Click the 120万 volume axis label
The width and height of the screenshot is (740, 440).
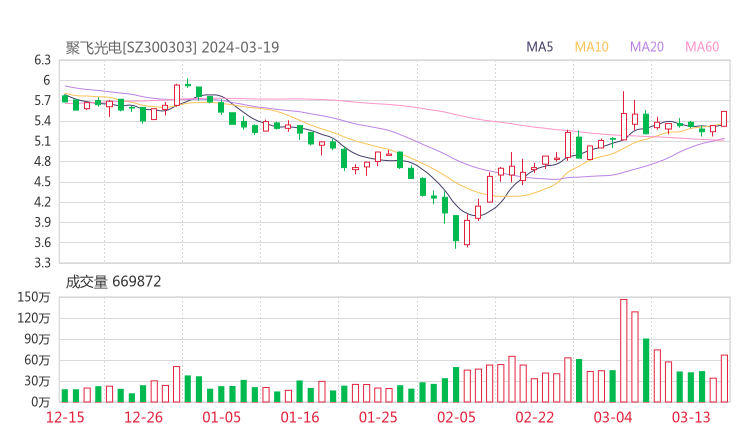(x=34, y=318)
